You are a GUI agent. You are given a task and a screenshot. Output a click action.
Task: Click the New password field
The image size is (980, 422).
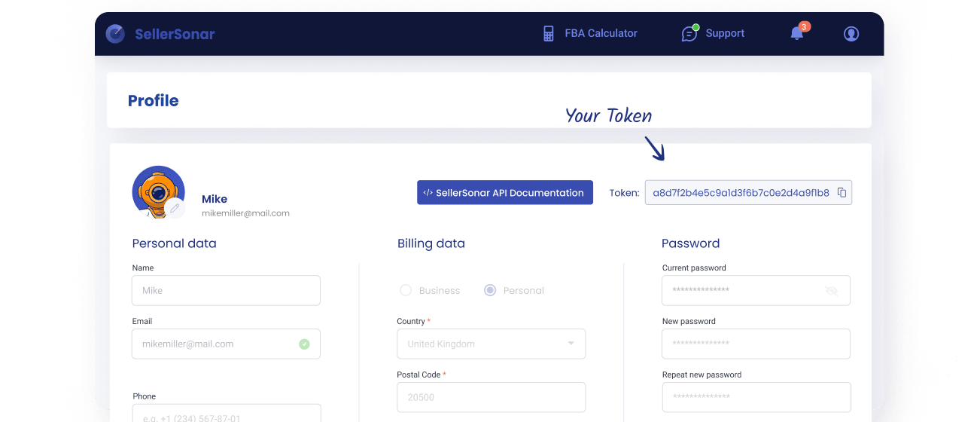[756, 344]
